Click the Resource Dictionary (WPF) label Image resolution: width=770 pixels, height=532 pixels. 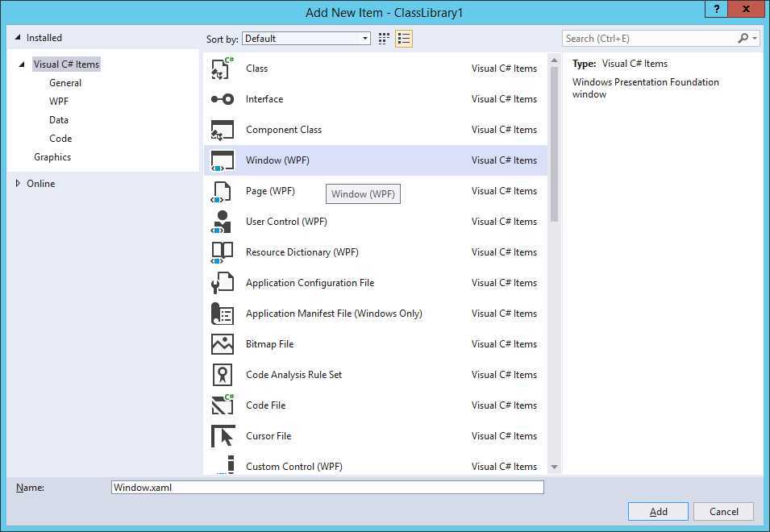(302, 252)
